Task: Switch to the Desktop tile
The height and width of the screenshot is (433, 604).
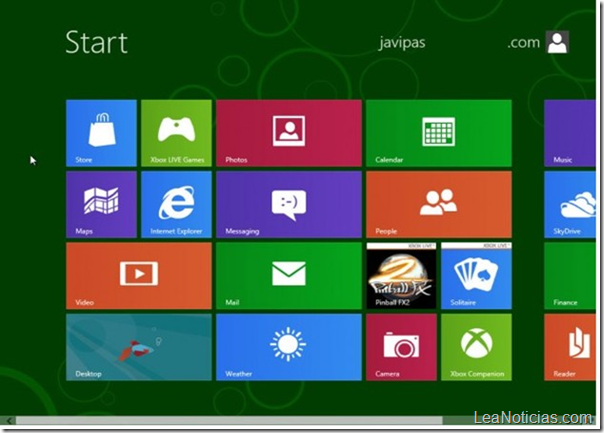Action: point(139,347)
